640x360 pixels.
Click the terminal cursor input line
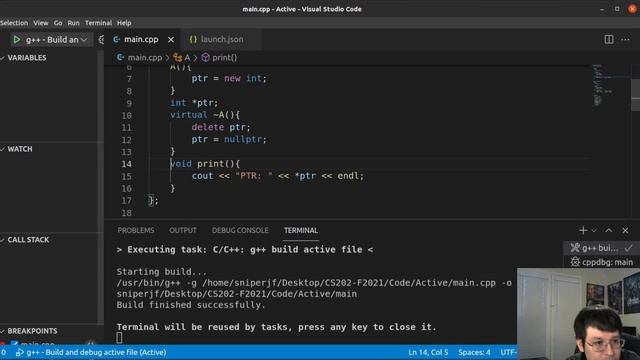pos(119,338)
